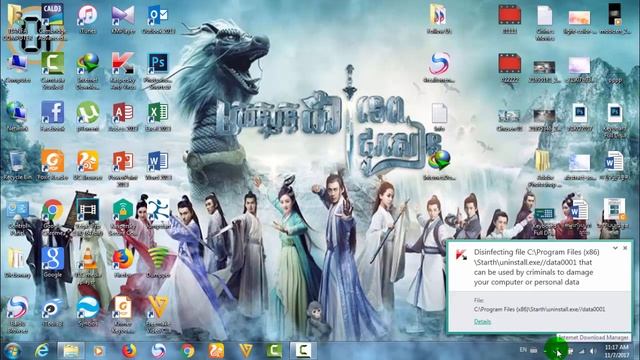Viewport: 640px width, 360px height.
Task: Open green Camtasia Studio taskbar icon
Action: [274, 350]
